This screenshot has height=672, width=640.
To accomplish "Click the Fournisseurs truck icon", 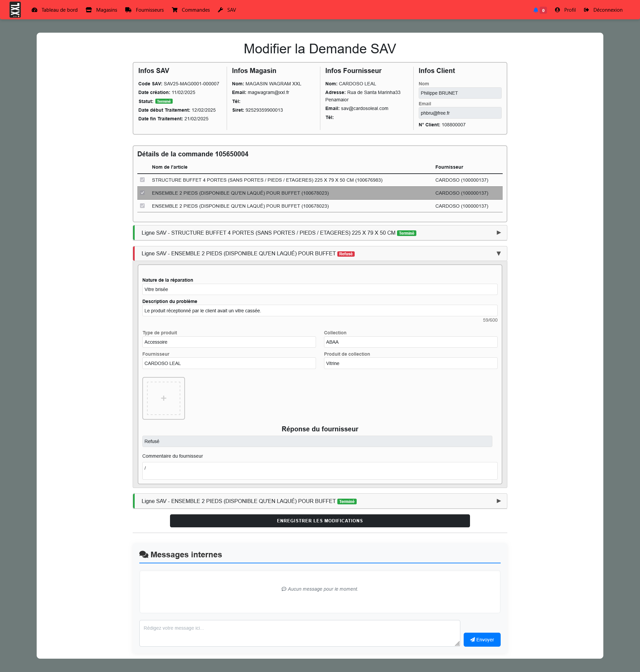I will [128, 10].
